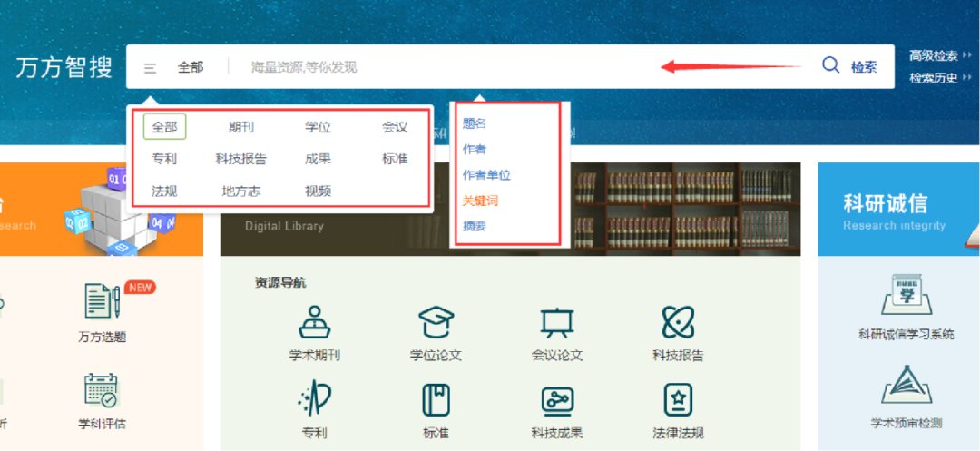The width and height of the screenshot is (980, 451).
Task: Open 高级检索 advanced search link
Action: (934, 56)
